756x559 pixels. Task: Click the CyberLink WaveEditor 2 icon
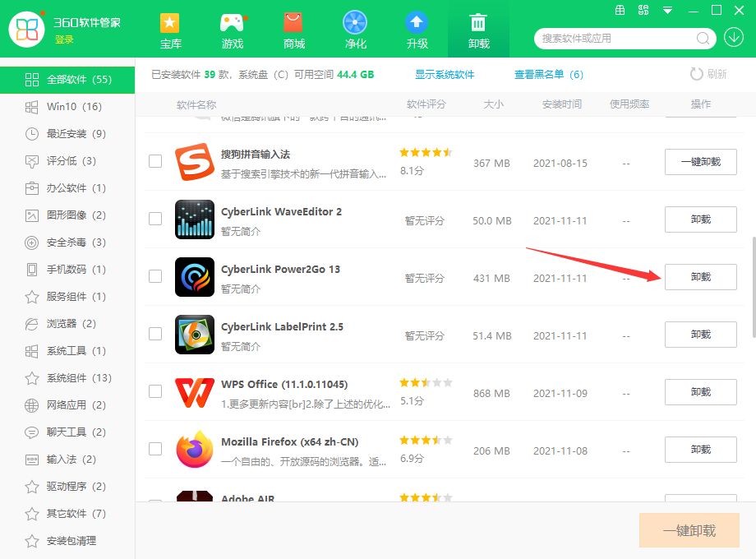[x=194, y=219]
